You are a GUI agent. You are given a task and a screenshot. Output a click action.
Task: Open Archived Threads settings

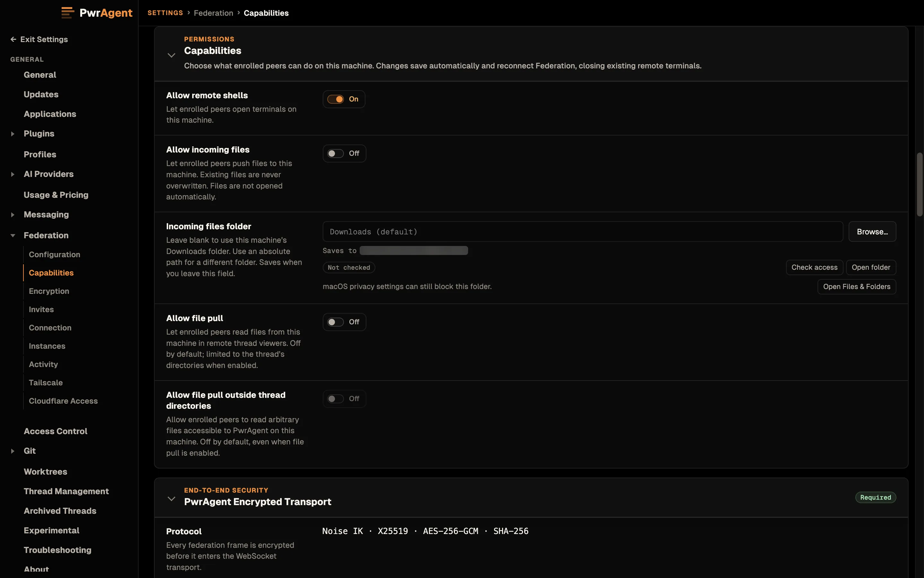point(60,511)
